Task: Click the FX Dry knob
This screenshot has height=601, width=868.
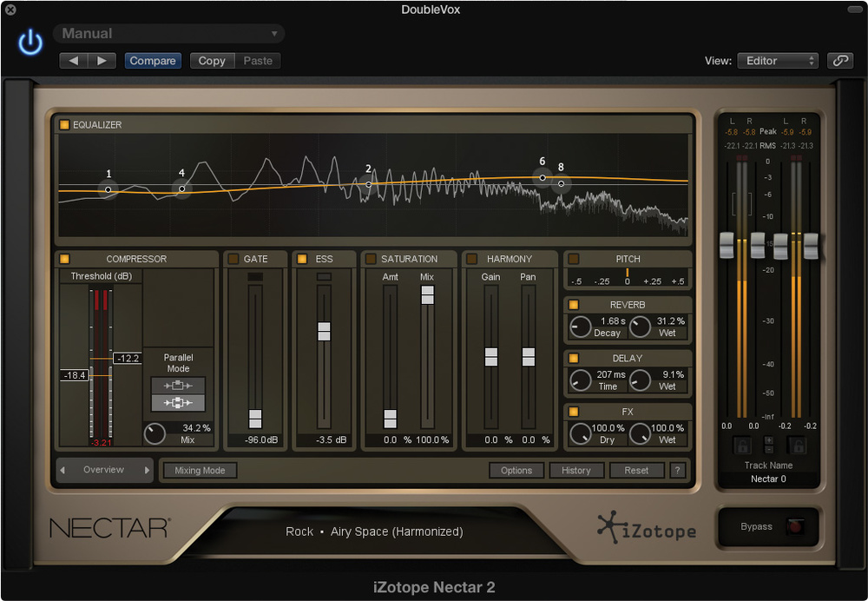Action: pyautogui.click(x=580, y=433)
